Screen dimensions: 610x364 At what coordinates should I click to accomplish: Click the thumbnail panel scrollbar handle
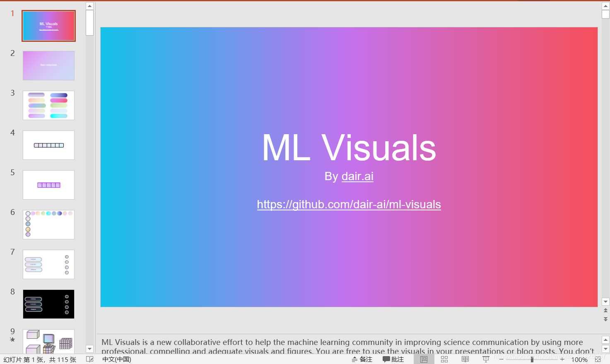89,23
